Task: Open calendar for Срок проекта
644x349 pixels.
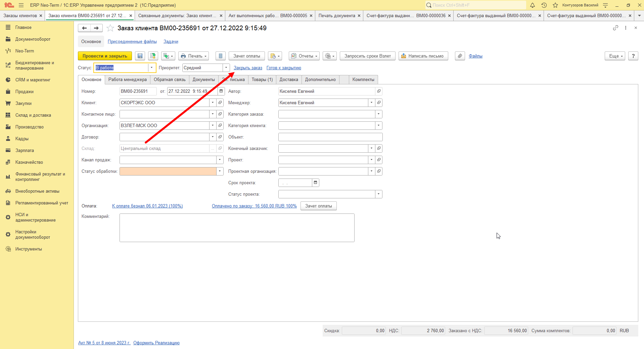Action: point(315,183)
